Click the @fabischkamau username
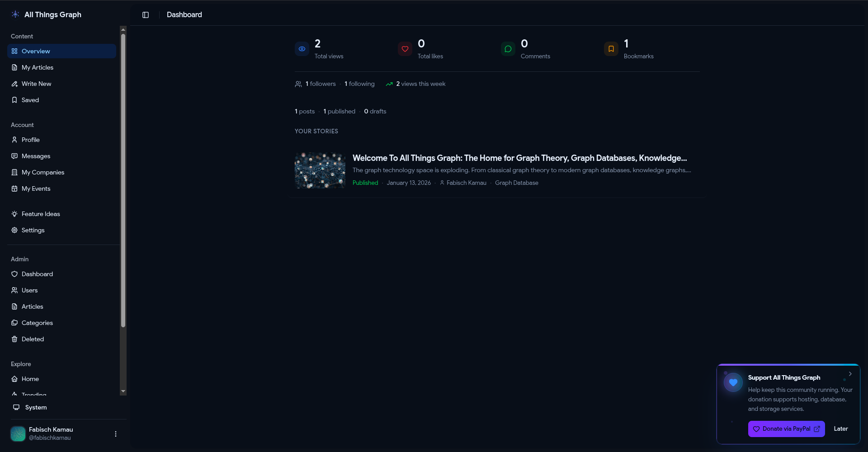Viewport: 868px width, 452px height. (x=50, y=438)
